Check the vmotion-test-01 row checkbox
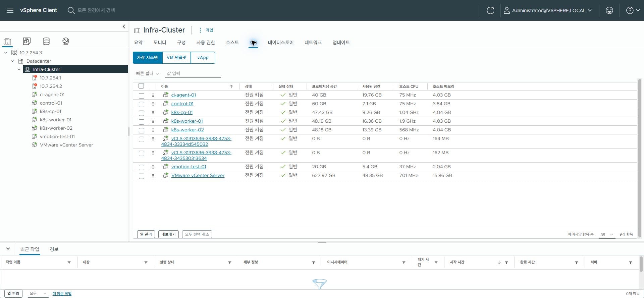Image resolution: width=644 pixels, height=298 pixels. click(142, 167)
